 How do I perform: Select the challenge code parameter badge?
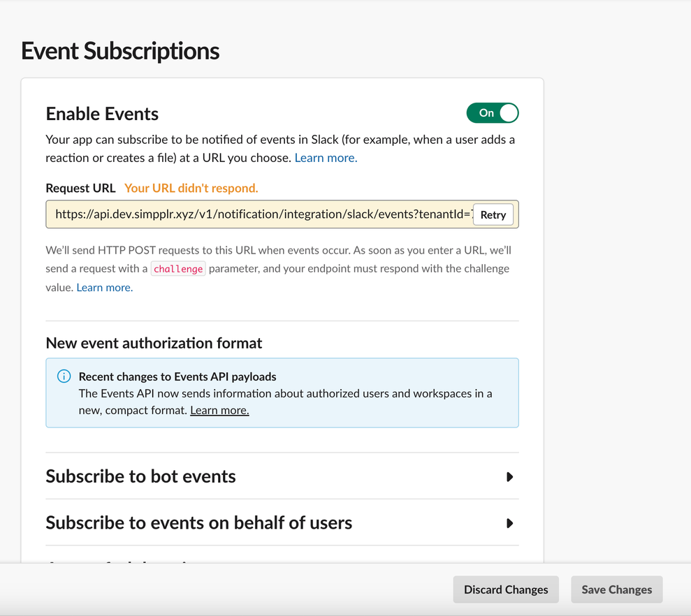(177, 268)
